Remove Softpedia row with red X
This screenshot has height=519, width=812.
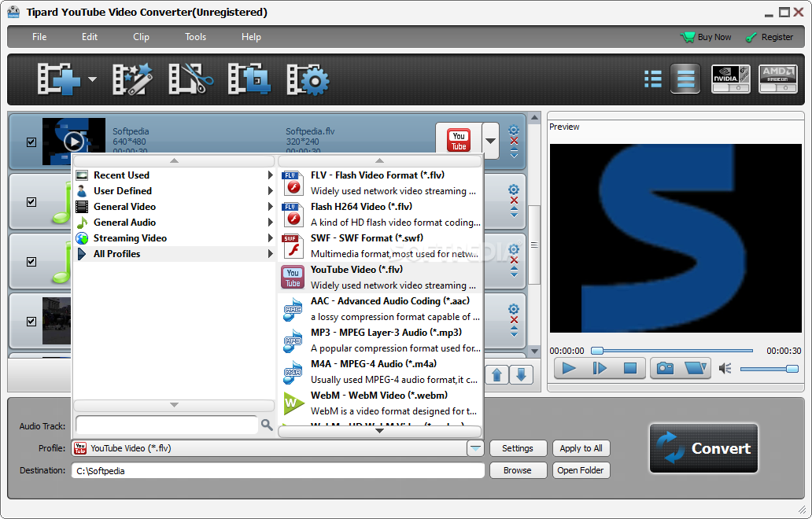point(514,141)
